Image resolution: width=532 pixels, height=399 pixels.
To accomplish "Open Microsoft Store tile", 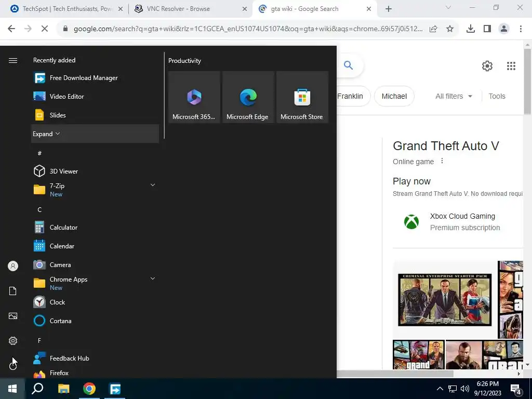I will (x=302, y=97).
